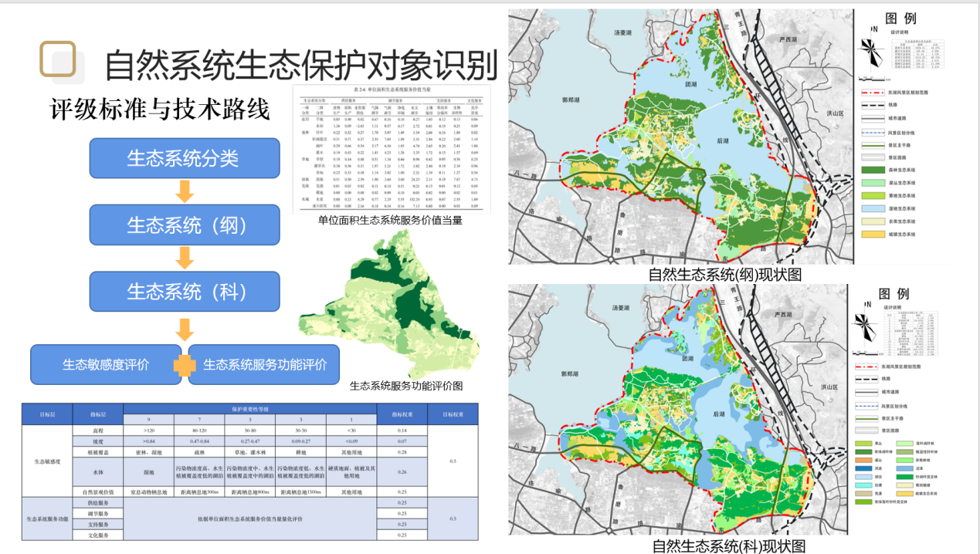Select the 生态系统分类 flowchart box
The image size is (980, 554).
pyautogui.click(x=184, y=159)
